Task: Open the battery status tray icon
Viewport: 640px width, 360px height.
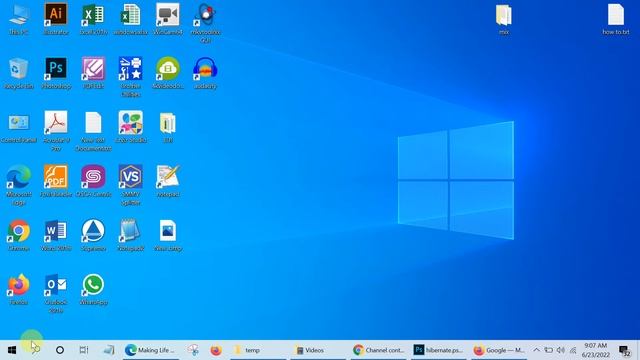Action: point(549,350)
